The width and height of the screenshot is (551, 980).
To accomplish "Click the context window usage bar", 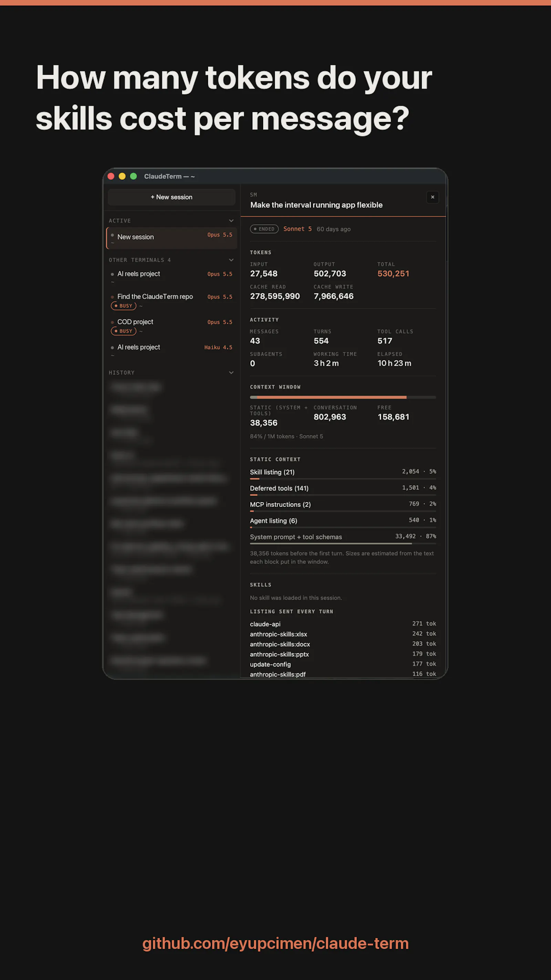I will click(343, 397).
